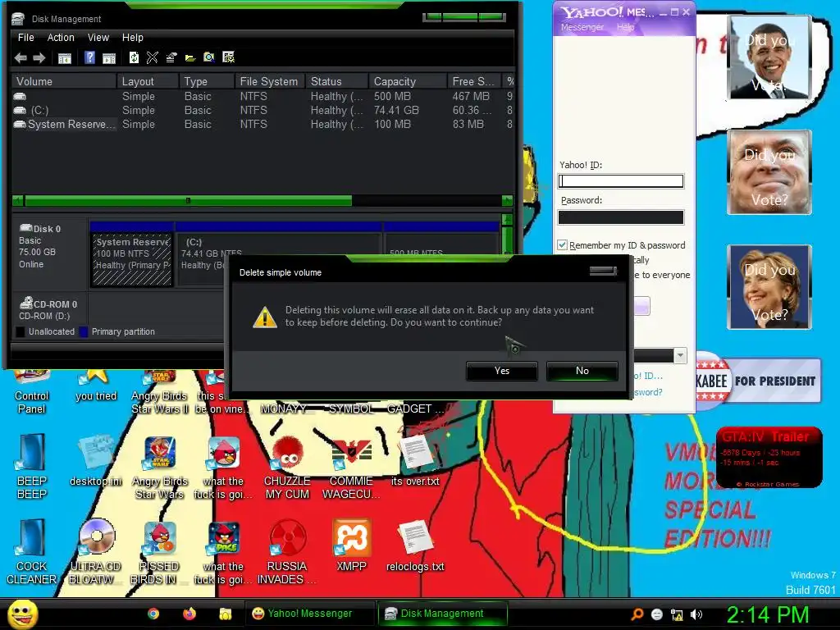The width and height of the screenshot is (840, 630).
Task: Click the Yahoo! ID input field
Action: [x=621, y=181]
